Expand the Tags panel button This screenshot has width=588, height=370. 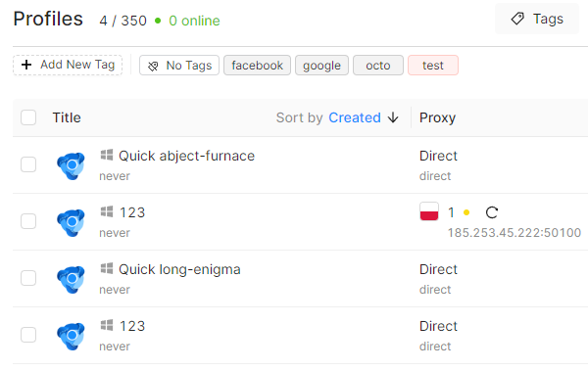point(537,19)
